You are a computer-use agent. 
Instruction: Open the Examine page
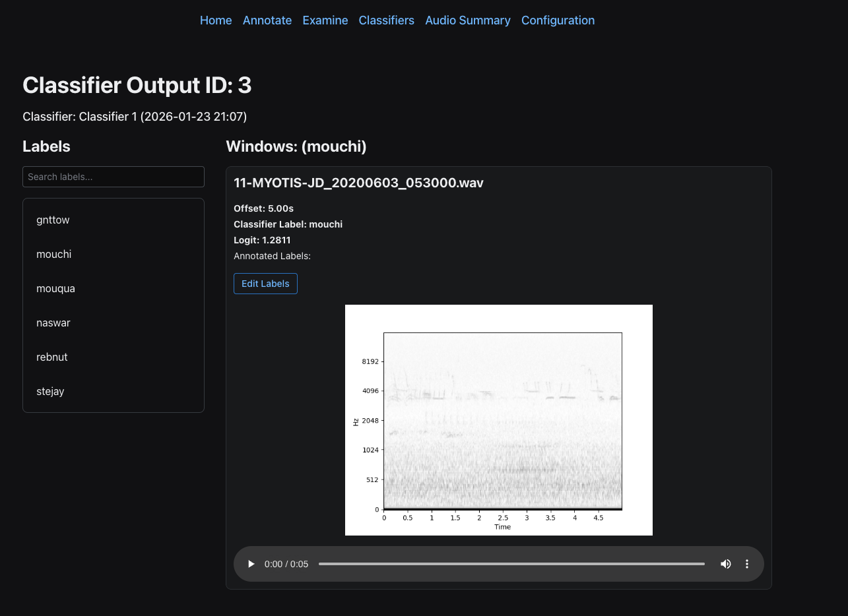tap(325, 20)
